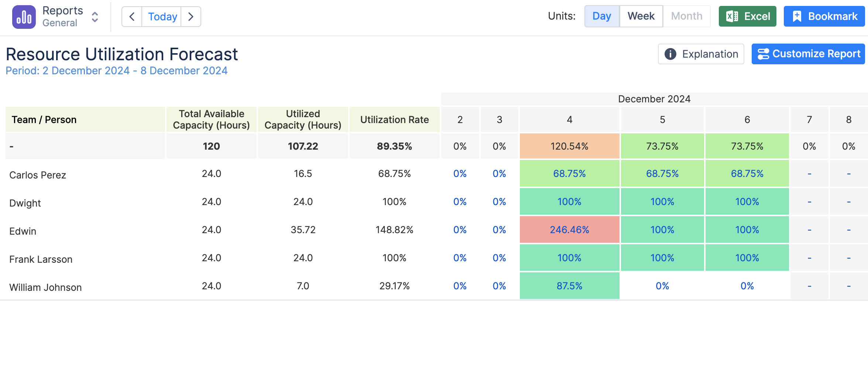
Task: Click the Explanation info icon
Action: pos(670,54)
